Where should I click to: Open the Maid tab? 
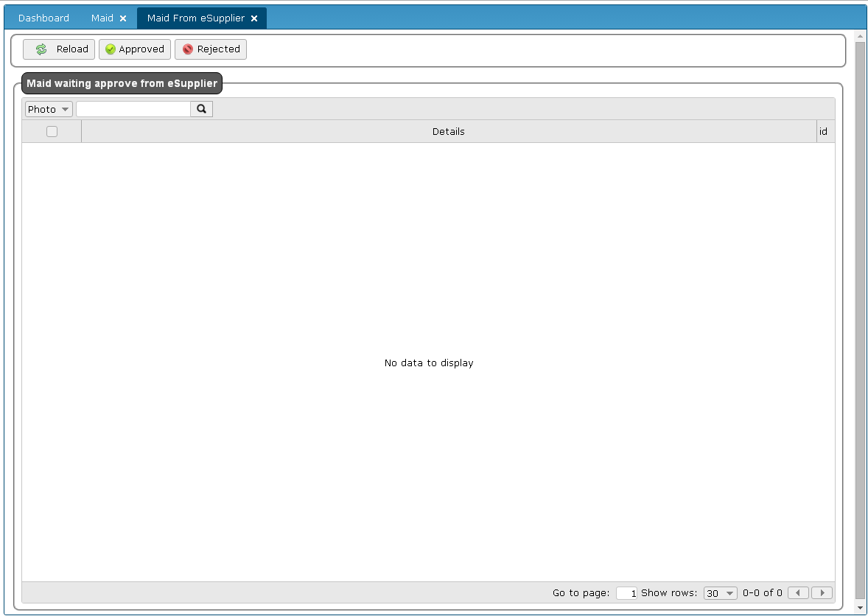[x=102, y=18]
